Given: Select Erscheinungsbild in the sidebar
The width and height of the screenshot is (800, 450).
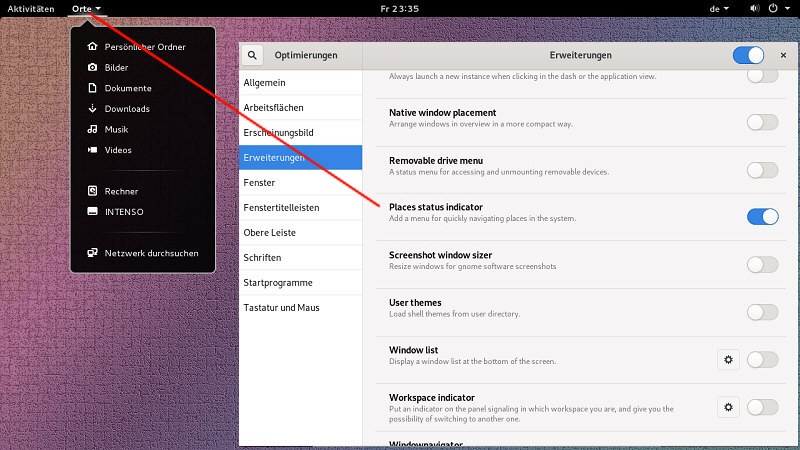Looking at the screenshot, I should pyautogui.click(x=279, y=132).
